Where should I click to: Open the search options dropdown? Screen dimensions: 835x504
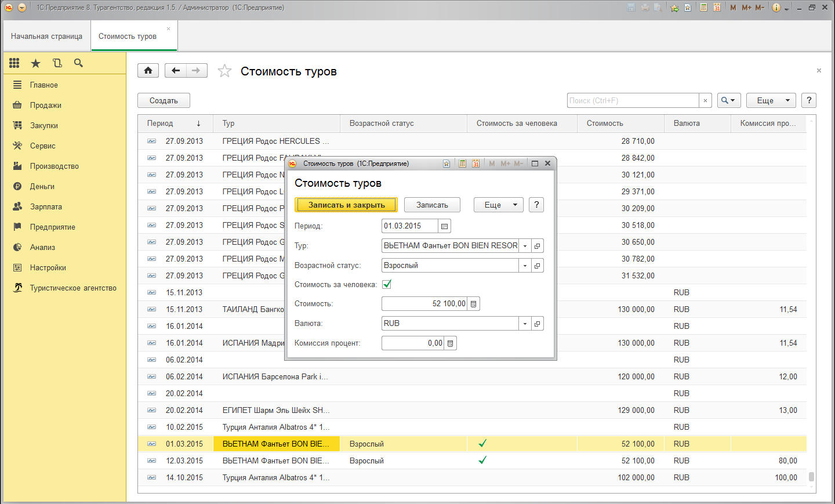coord(729,100)
